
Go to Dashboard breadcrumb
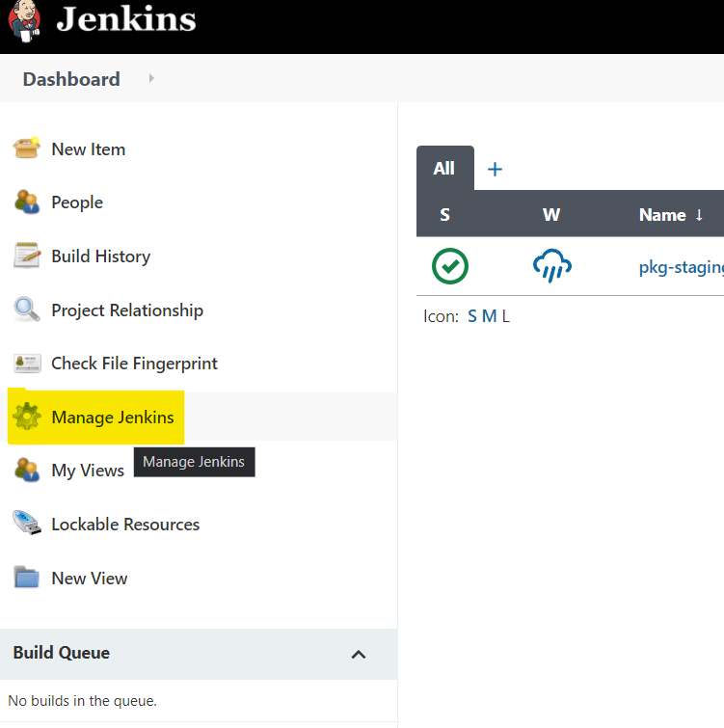(x=71, y=79)
